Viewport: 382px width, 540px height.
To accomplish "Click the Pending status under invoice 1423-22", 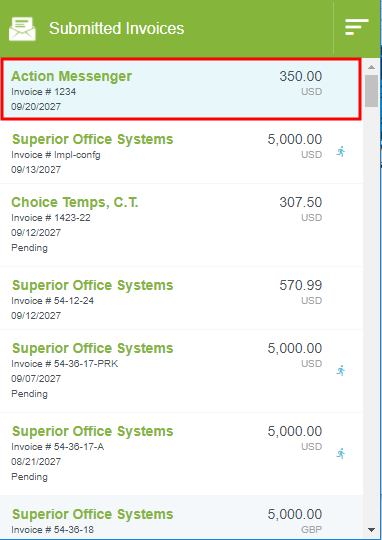I will pyautogui.click(x=29, y=248).
